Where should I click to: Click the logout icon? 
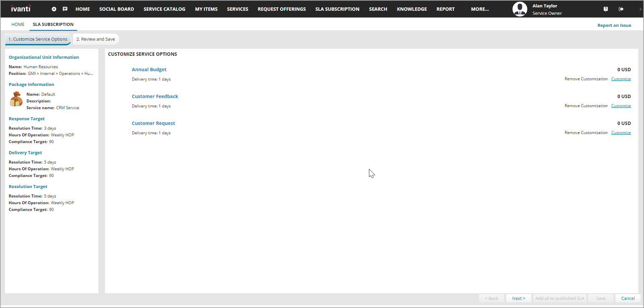pos(621,9)
